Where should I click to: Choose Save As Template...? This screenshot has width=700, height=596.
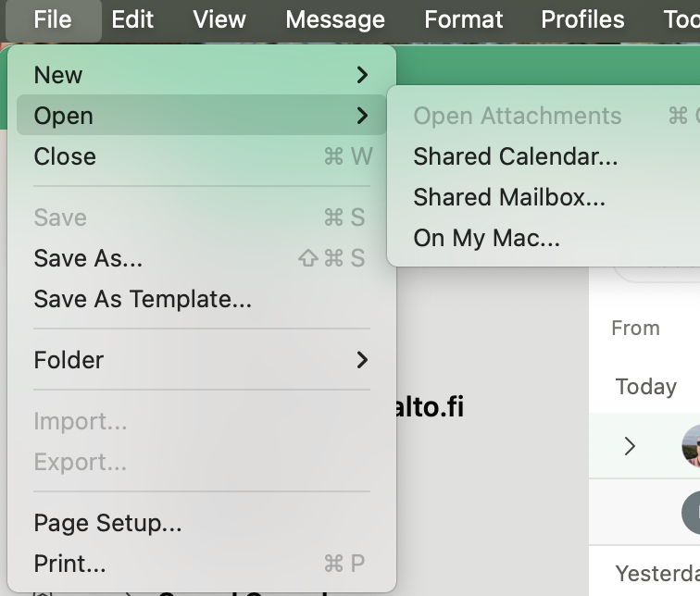[x=143, y=299]
